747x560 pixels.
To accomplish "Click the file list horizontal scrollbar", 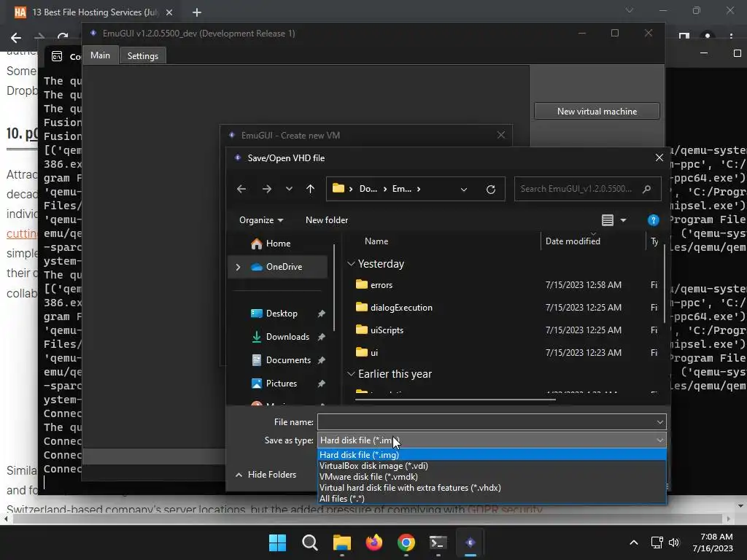I will (x=455, y=400).
